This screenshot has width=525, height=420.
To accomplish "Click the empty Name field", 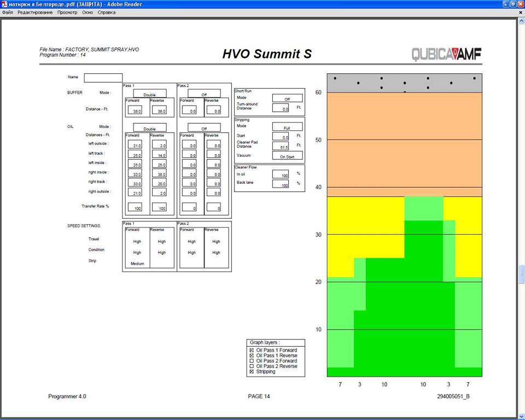I will click(x=103, y=78).
